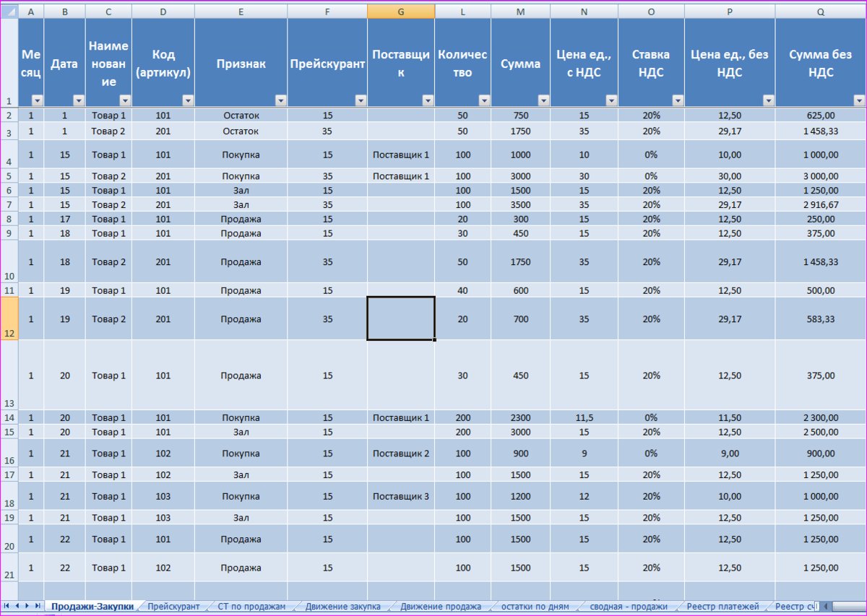Go to first sheet with navigation arrow
The width and height of the screenshot is (867, 616).
click(7, 606)
